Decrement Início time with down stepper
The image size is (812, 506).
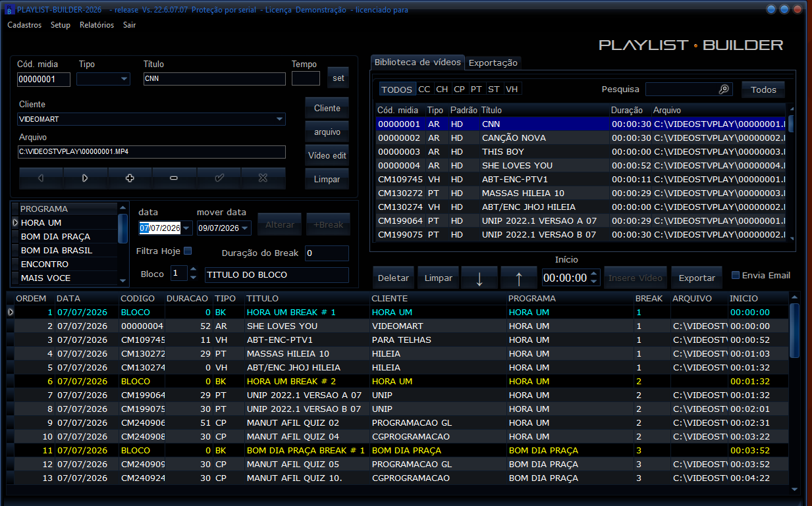tap(594, 282)
